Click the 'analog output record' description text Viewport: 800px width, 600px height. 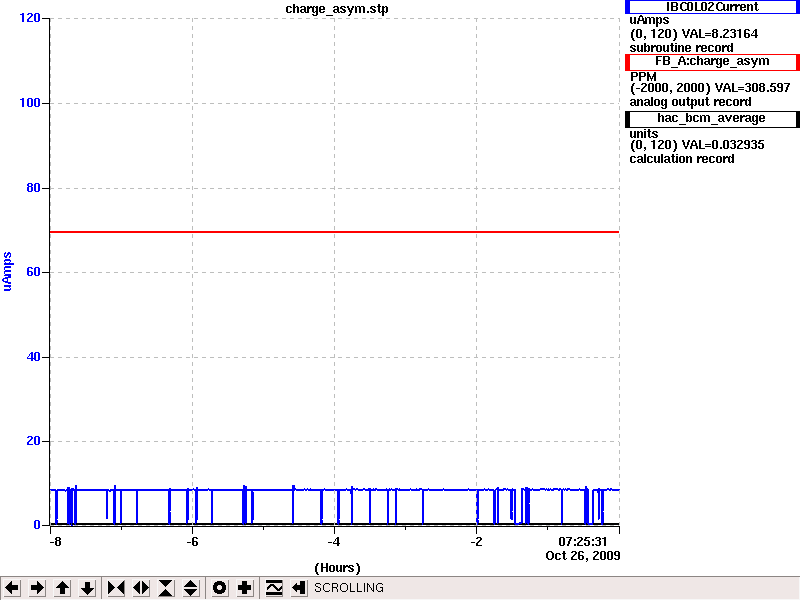[x=690, y=102]
